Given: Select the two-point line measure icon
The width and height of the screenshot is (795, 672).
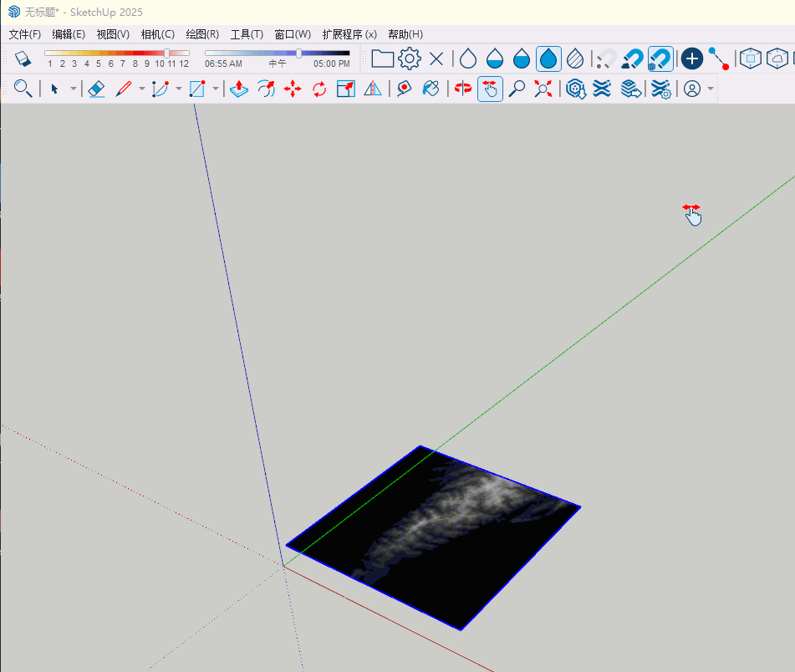Looking at the screenshot, I should pyautogui.click(x=718, y=59).
